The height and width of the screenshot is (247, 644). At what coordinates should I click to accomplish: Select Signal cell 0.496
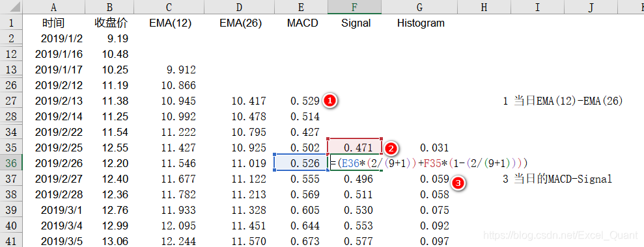355,179
